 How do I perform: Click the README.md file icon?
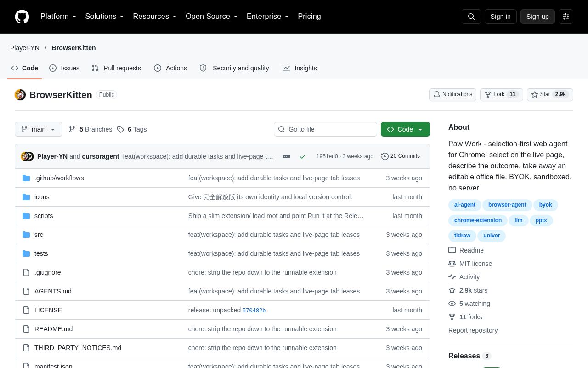coord(26,329)
